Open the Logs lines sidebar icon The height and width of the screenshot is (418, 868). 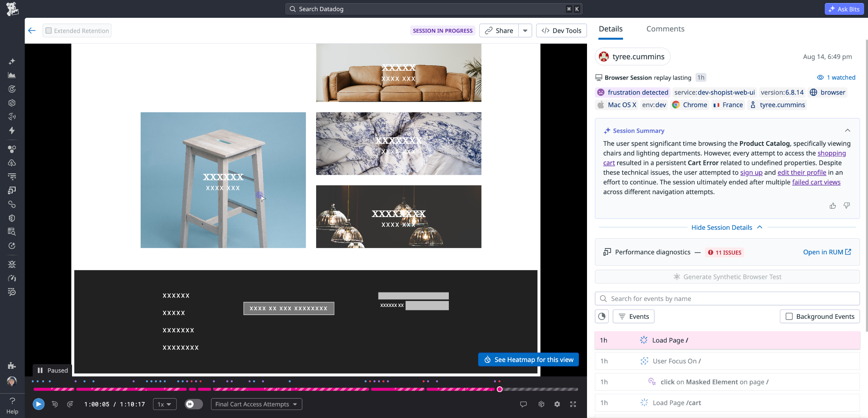click(x=12, y=176)
